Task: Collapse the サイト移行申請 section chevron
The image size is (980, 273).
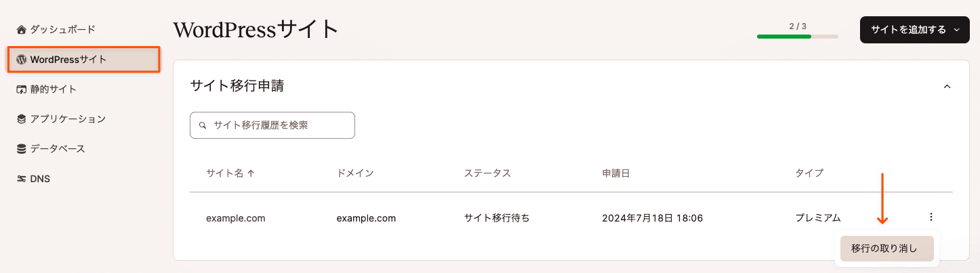Action: 947,87
